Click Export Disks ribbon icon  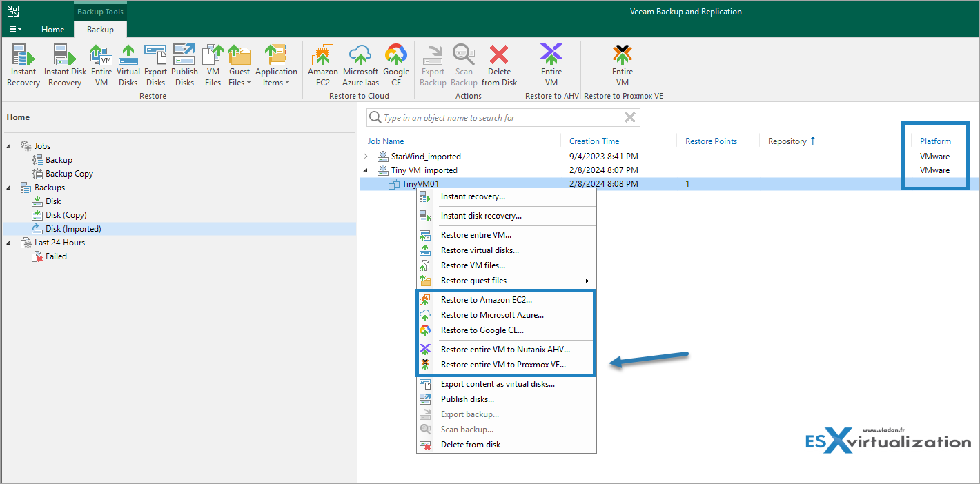pos(155,65)
